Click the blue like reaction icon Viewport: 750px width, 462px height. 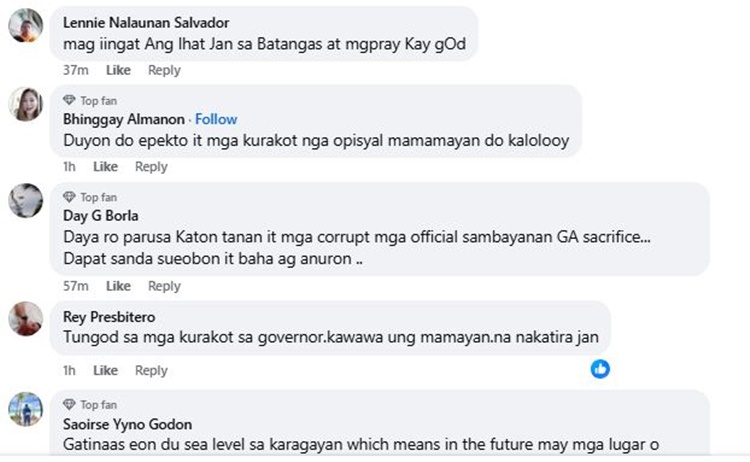coord(600,369)
